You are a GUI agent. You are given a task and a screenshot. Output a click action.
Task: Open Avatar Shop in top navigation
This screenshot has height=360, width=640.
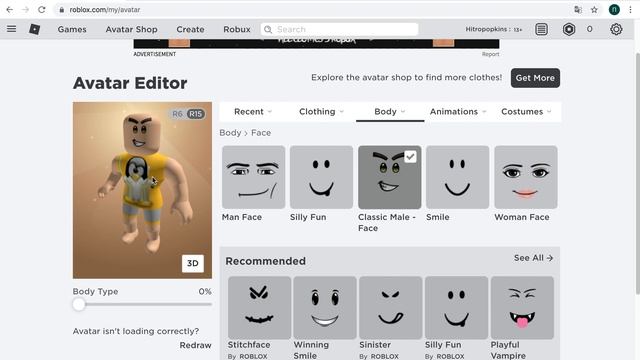[x=131, y=29]
